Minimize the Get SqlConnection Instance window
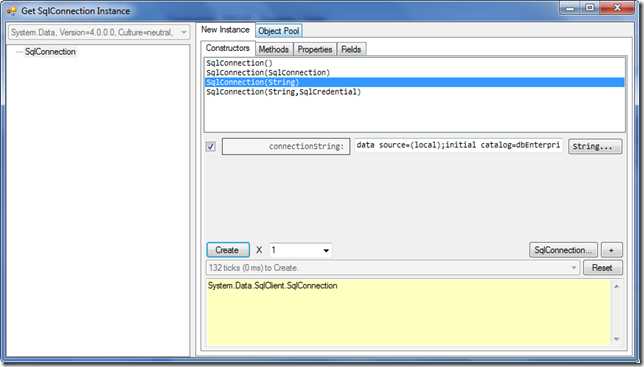Image resolution: width=644 pixels, height=367 pixels. coord(570,8)
